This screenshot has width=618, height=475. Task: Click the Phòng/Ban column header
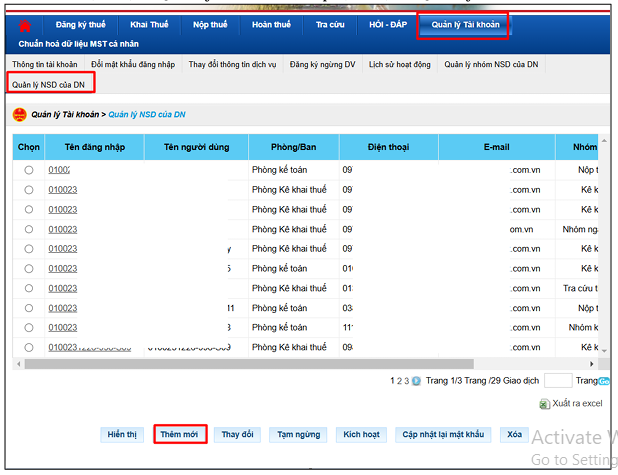[x=294, y=147]
